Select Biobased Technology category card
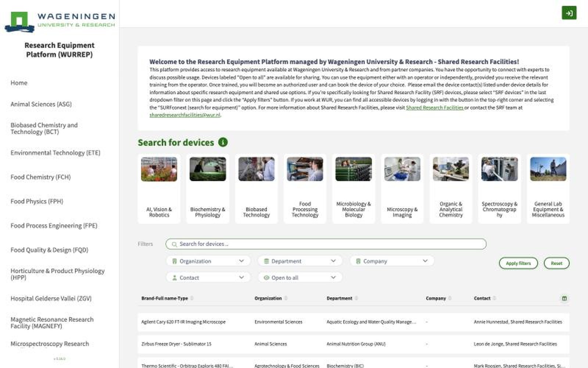The width and height of the screenshot is (588, 368). pyautogui.click(x=256, y=189)
